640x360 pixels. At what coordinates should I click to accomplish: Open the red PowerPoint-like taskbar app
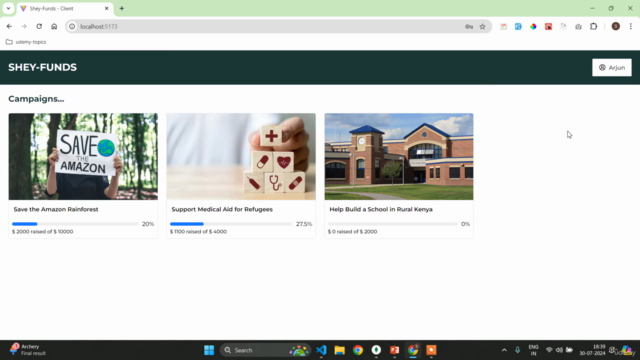(x=394, y=350)
